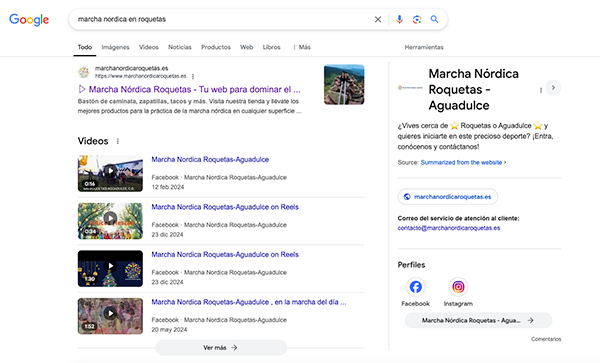Open the contacto@marchanordicaroquetas.es email link
600x363 pixels.
(x=449, y=228)
